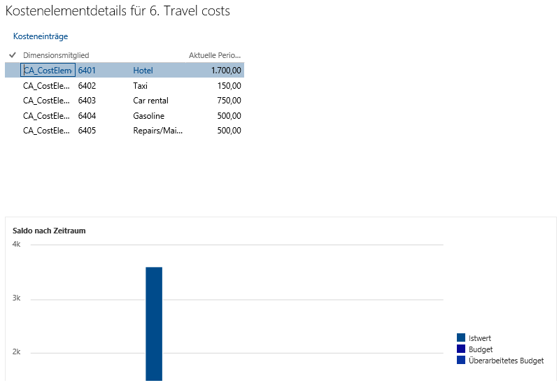Pick the Gasoline row

(x=148, y=116)
